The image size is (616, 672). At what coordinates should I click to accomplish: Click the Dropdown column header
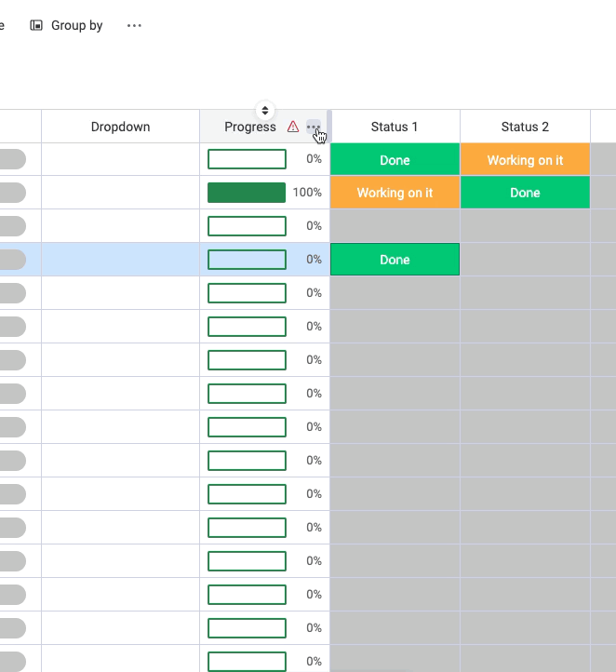pyautogui.click(x=120, y=127)
